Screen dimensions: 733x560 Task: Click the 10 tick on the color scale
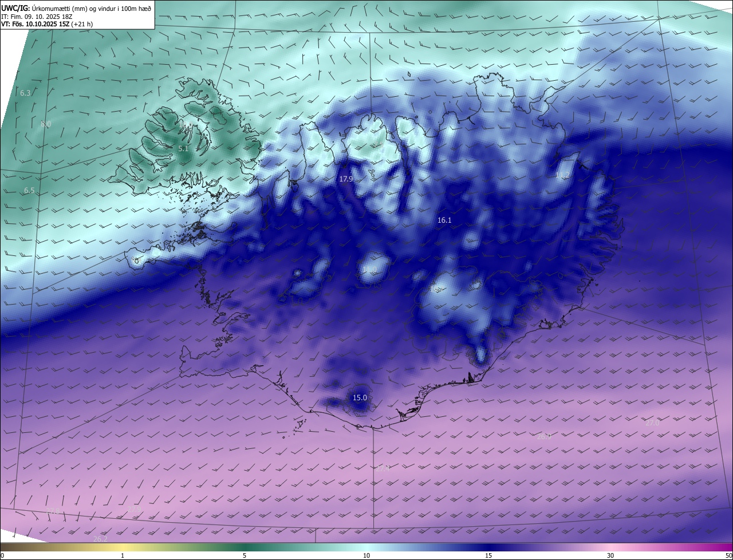tap(366, 555)
